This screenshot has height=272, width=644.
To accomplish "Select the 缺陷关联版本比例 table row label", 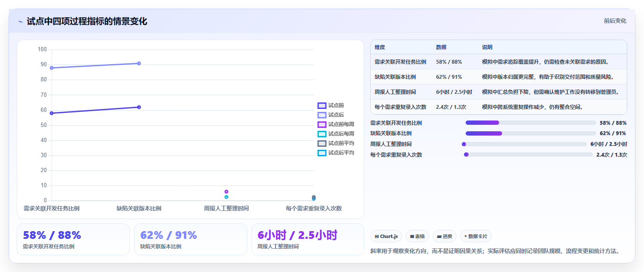I will tap(395, 77).
